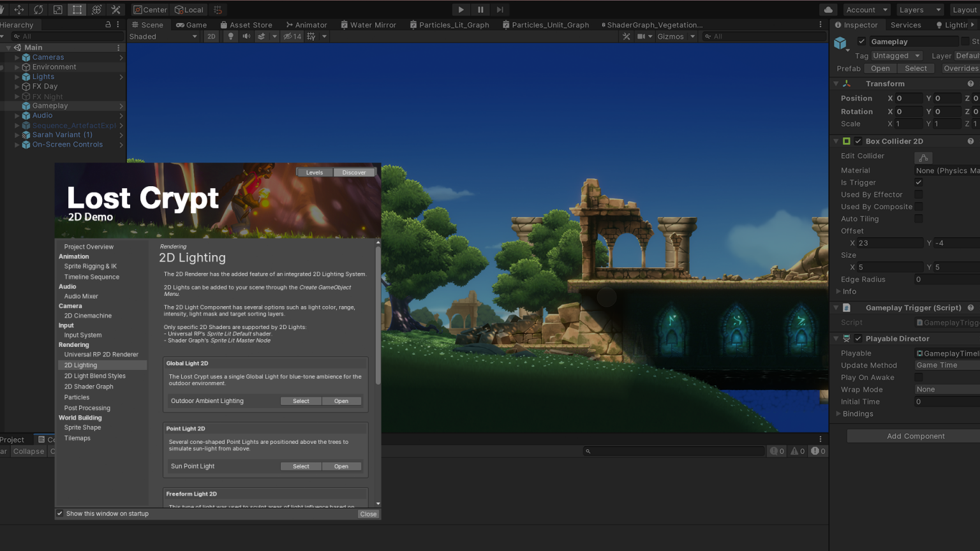Expand the Info foldout in collider

[x=838, y=291]
